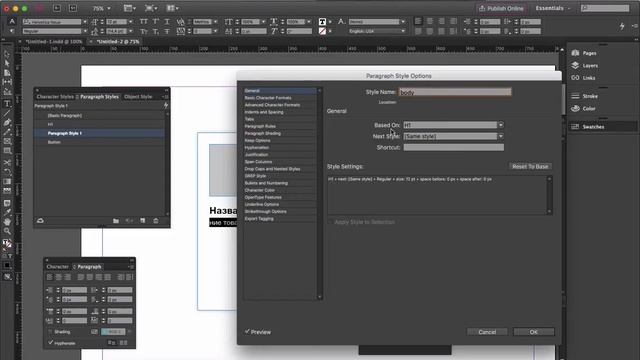This screenshot has height=360, width=640.
Task: Apply Superscript in control bar
Action: pyautogui.click(x=156, y=22)
